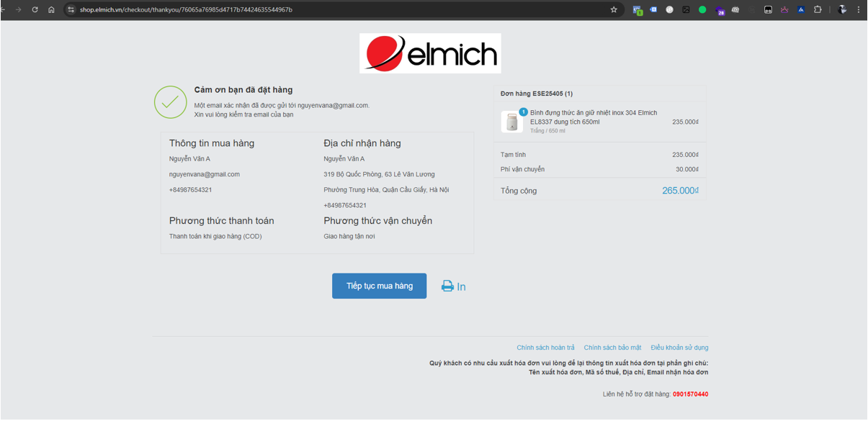Click the product thumbnail image
The height and width of the screenshot is (421, 868).
[x=512, y=122]
